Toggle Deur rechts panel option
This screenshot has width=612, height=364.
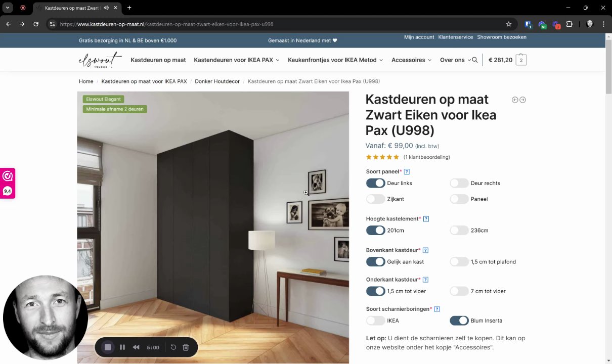(459, 183)
